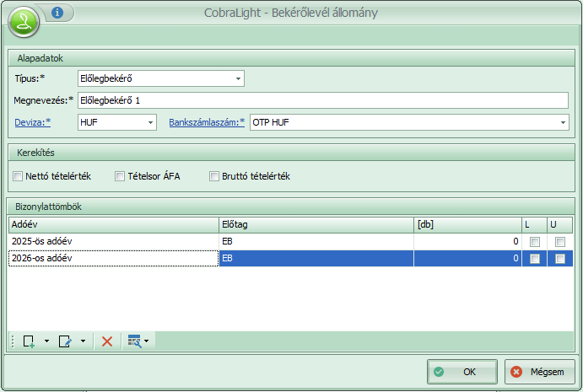Expand the Bankszámlaszám OTP HUF dropdown
Image resolution: width=583 pixels, height=392 pixels.
click(x=563, y=122)
